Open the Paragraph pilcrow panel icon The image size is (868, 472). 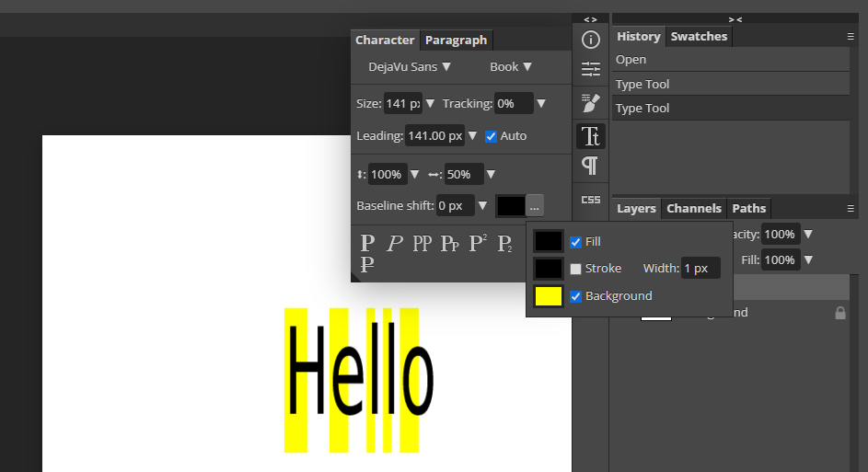click(x=591, y=166)
